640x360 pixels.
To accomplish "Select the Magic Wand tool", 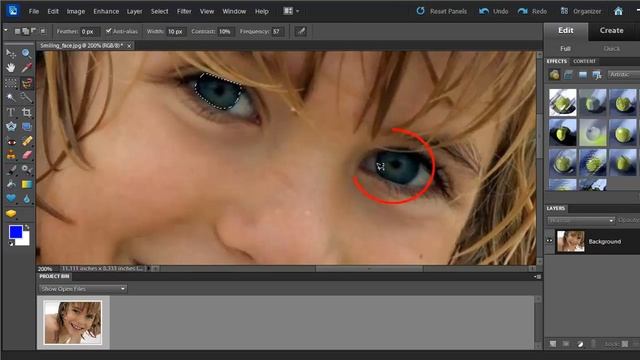I will tap(11, 98).
